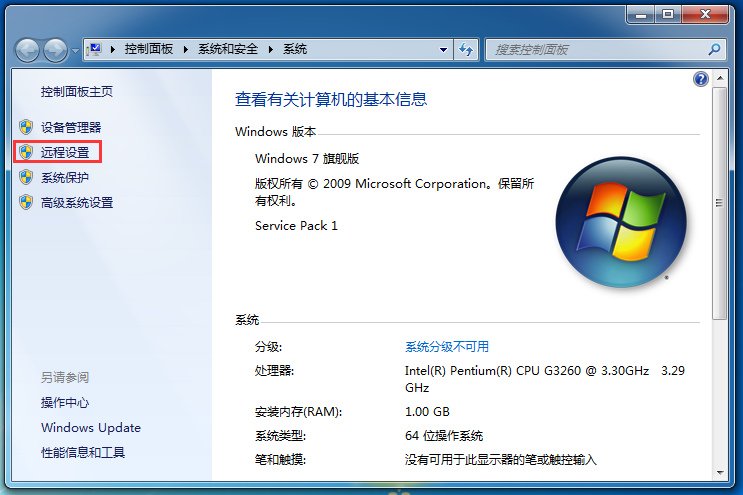Minimize the system window
Viewport: 743px width, 495px height.
pos(641,14)
